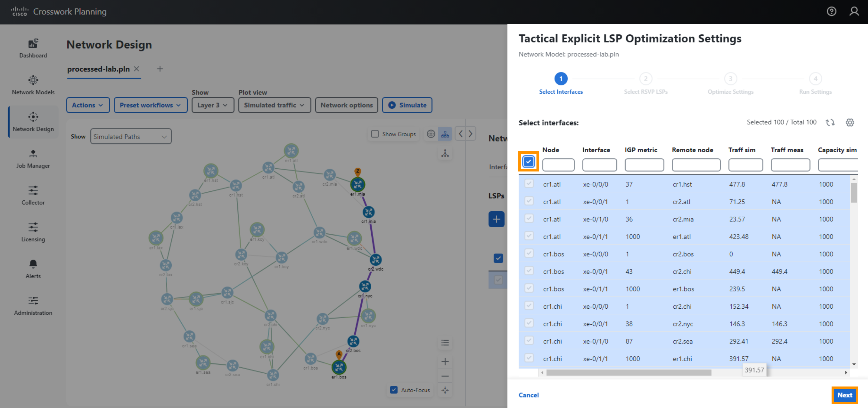Image resolution: width=868 pixels, height=408 pixels.
Task: Open table column settings gear icon
Action: 850,122
